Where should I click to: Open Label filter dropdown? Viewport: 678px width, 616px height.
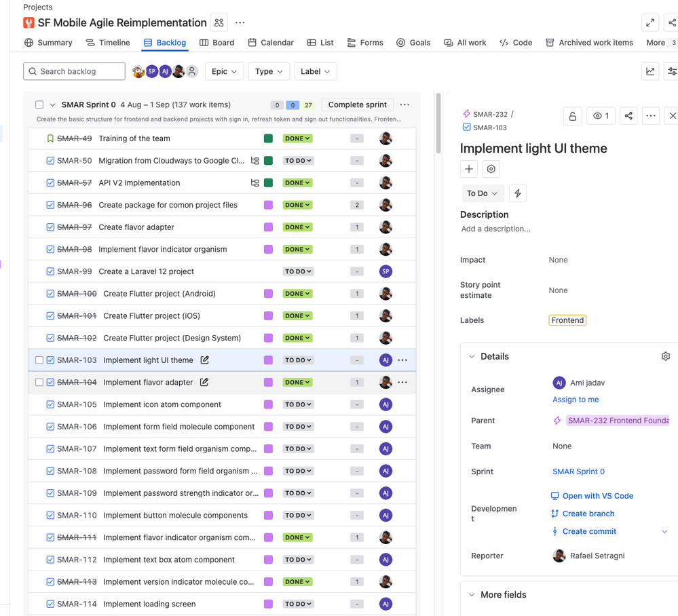point(315,71)
